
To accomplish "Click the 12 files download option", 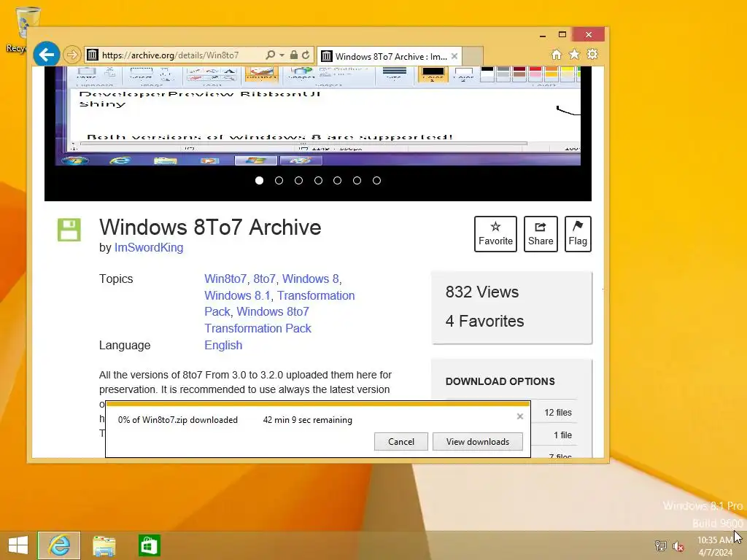I will click(x=558, y=413).
